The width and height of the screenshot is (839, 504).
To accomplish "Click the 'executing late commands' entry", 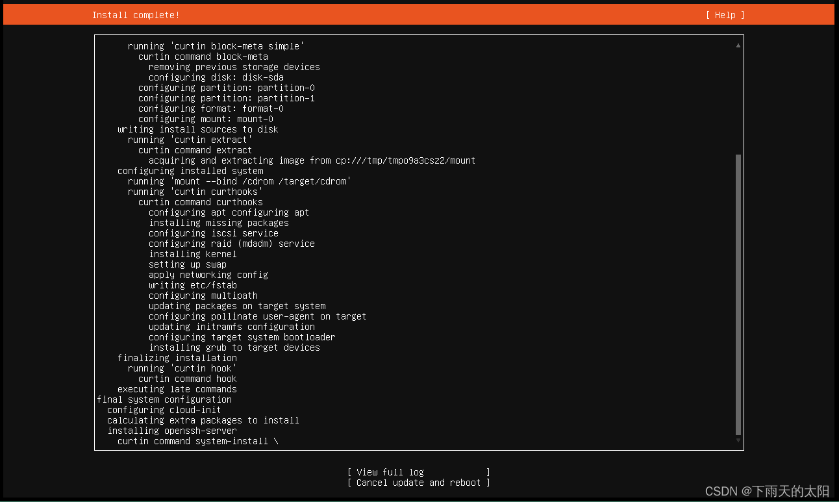I will pyautogui.click(x=177, y=389).
